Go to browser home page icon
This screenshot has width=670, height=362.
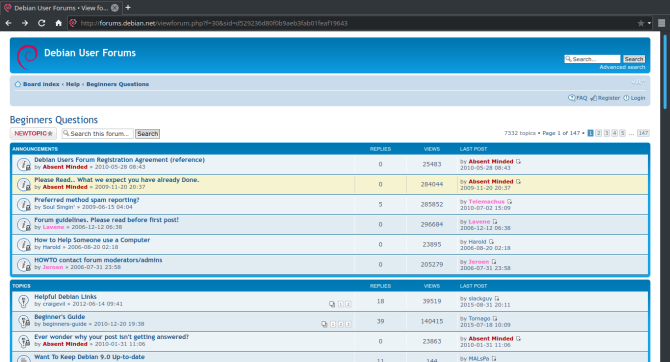pyautogui.click(x=59, y=23)
